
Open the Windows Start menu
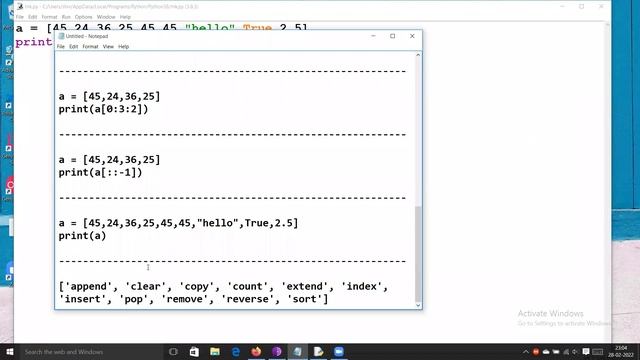click(x=10, y=351)
